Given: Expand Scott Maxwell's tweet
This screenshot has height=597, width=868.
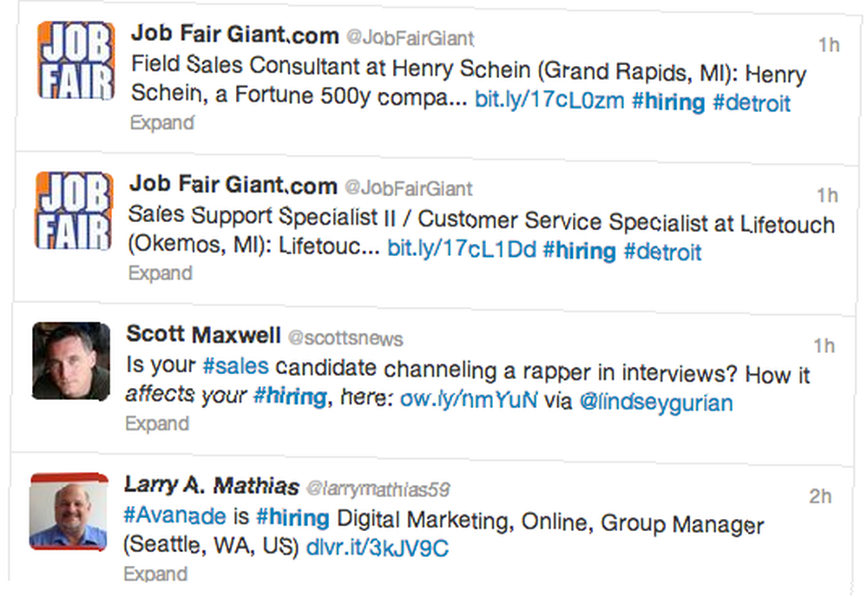Looking at the screenshot, I should [158, 423].
